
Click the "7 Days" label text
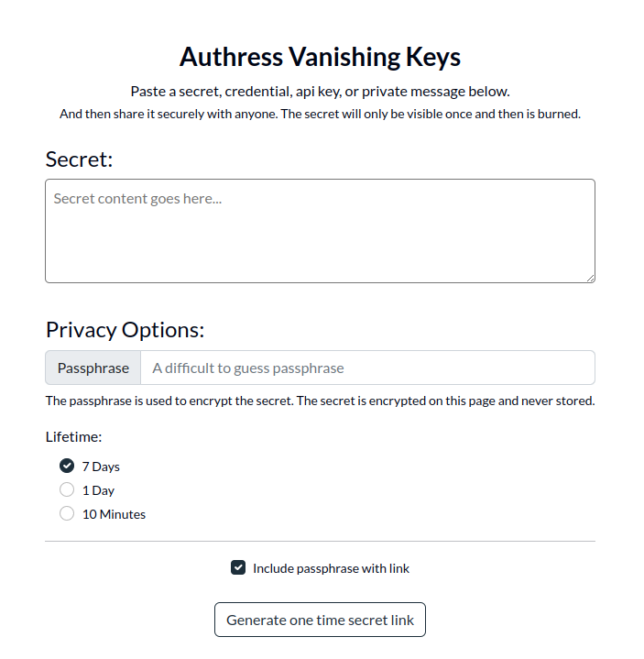(101, 467)
